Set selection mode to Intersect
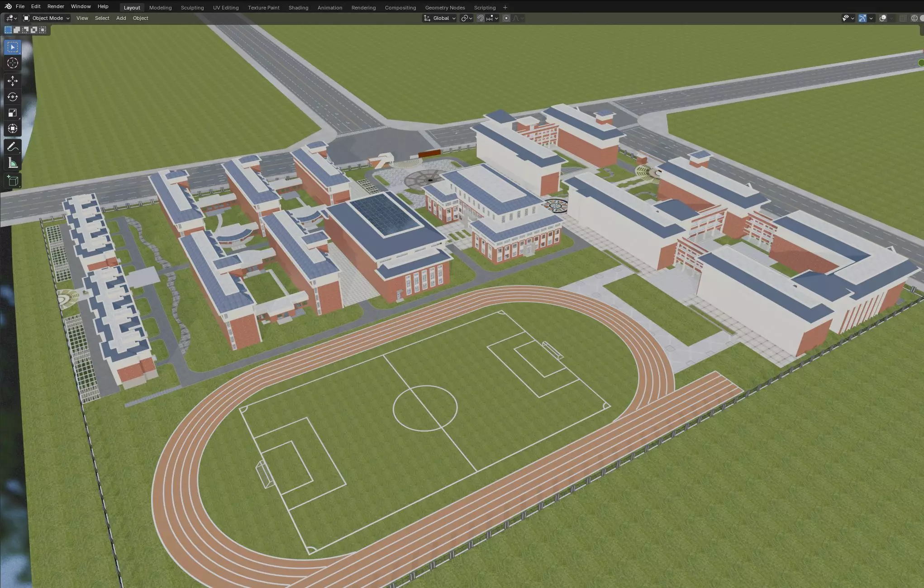924x588 pixels. [x=43, y=30]
